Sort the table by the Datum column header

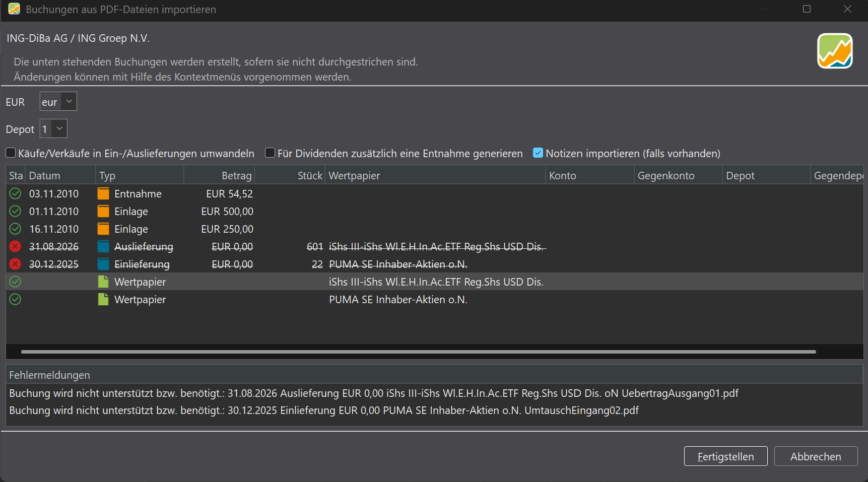pyautogui.click(x=60, y=175)
